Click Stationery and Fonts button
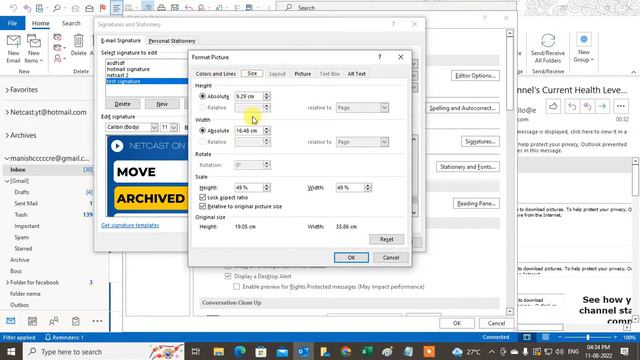640x360 pixels. 468,167
